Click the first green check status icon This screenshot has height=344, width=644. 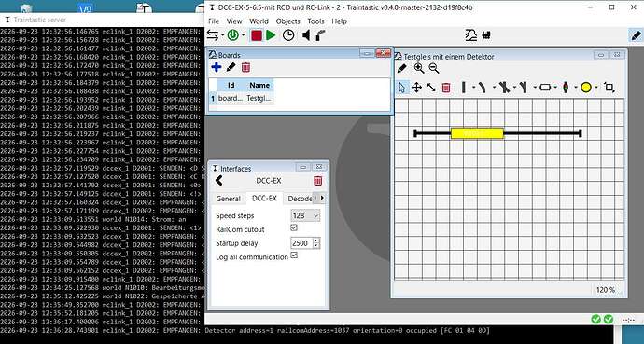click(x=596, y=319)
